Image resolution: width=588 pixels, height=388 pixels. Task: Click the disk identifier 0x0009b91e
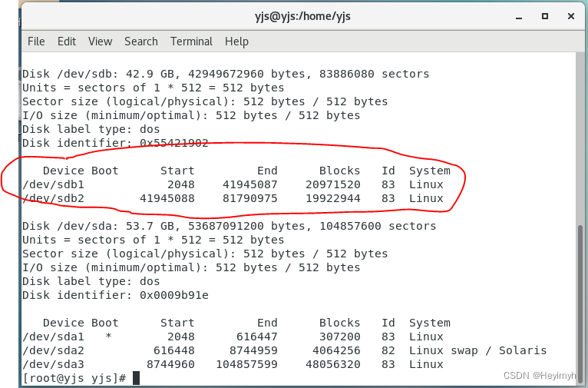(x=174, y=295)
